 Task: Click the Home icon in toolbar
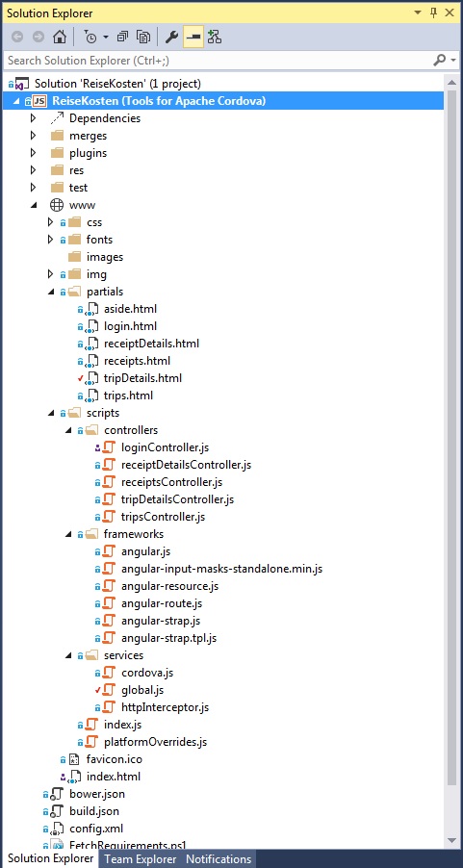click(60, 38)
